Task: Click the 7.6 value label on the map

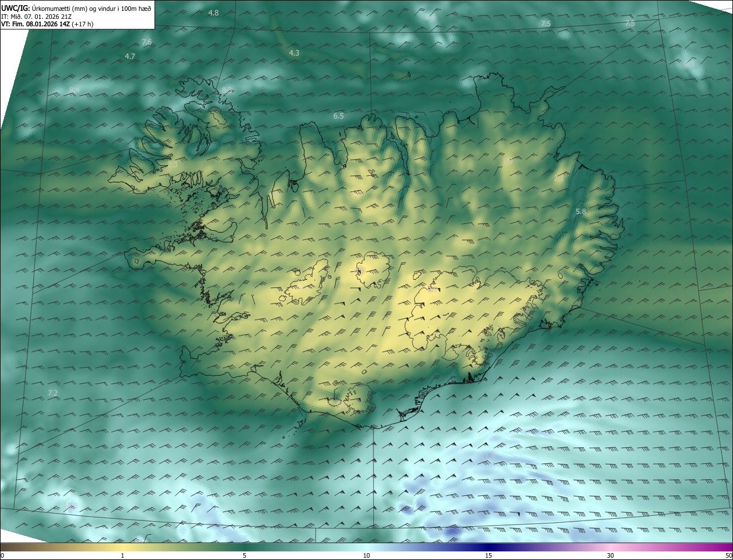Action: (147, 42)
